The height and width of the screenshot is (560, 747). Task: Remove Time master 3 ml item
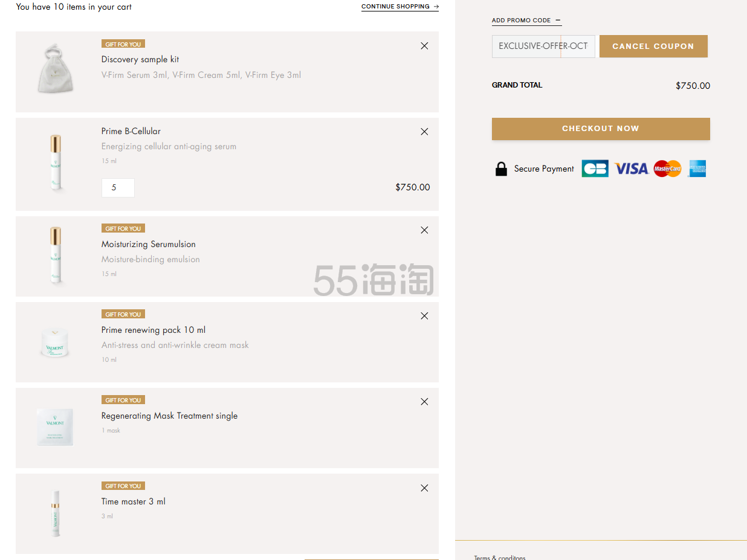pyautogui.click(x=424, y=488)
